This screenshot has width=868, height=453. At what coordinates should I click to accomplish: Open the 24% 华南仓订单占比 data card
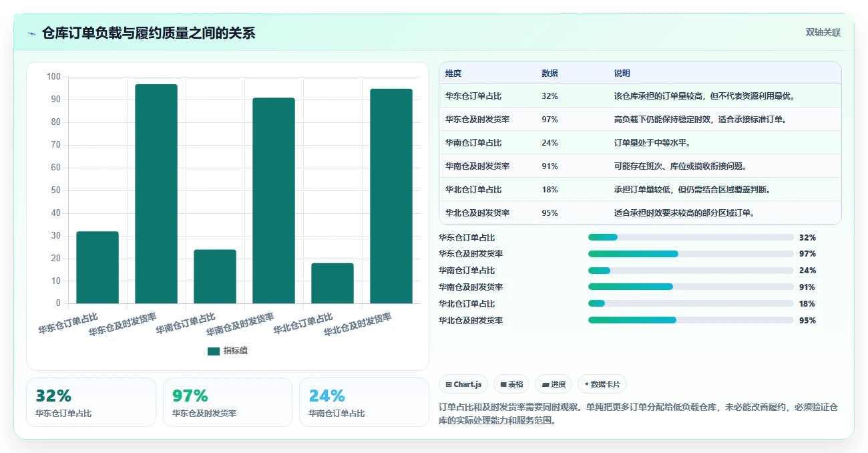(364, 402)
